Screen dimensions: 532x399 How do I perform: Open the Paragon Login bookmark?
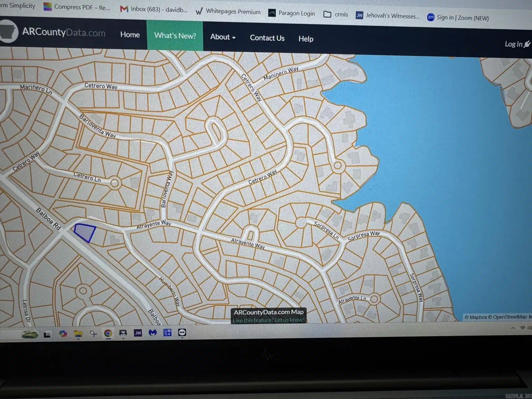(292, 13)
